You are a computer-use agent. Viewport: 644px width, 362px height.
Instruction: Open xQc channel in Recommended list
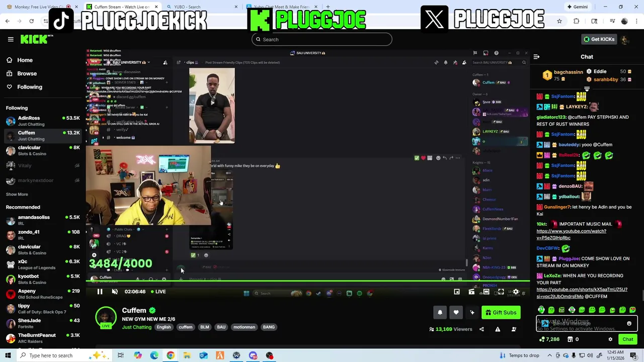tap(43, 264)
